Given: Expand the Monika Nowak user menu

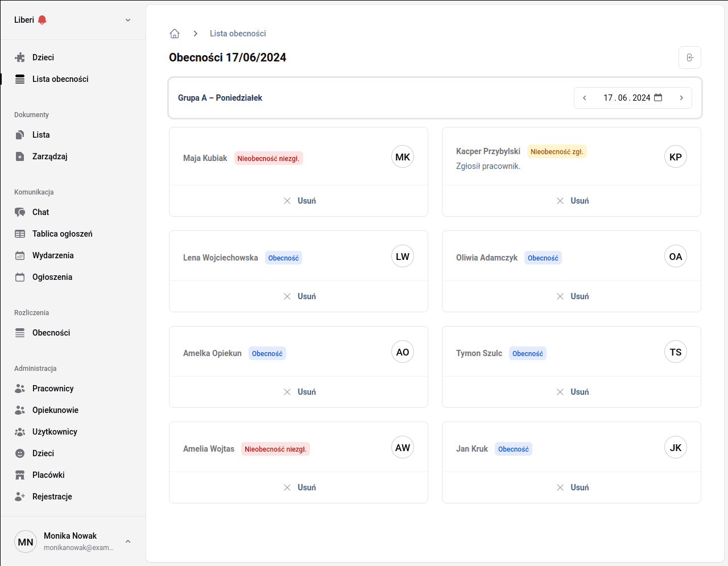Looking at the screenshot, I should tap(128, 542).
